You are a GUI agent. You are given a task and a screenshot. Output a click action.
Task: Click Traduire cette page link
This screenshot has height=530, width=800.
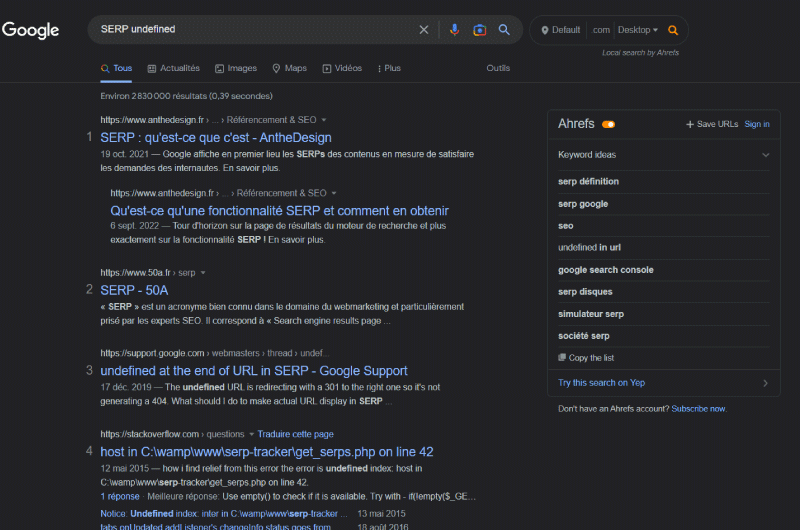point(295,434)
